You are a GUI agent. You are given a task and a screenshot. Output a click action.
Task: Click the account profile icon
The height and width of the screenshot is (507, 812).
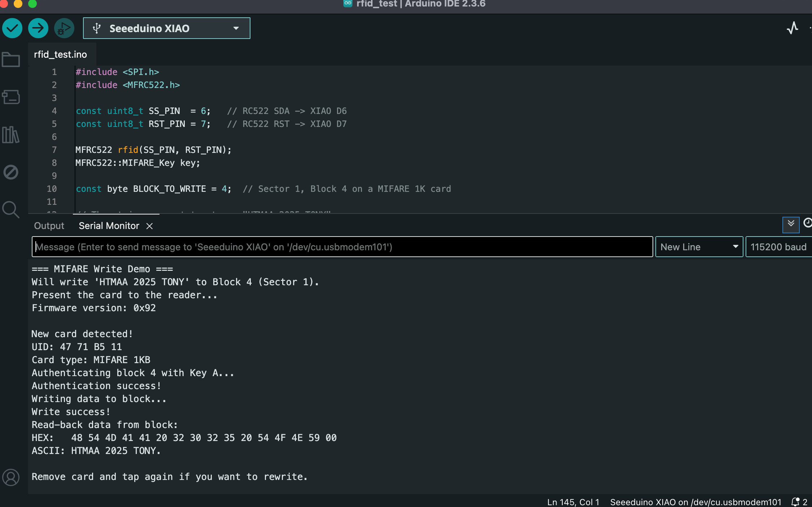11,477
